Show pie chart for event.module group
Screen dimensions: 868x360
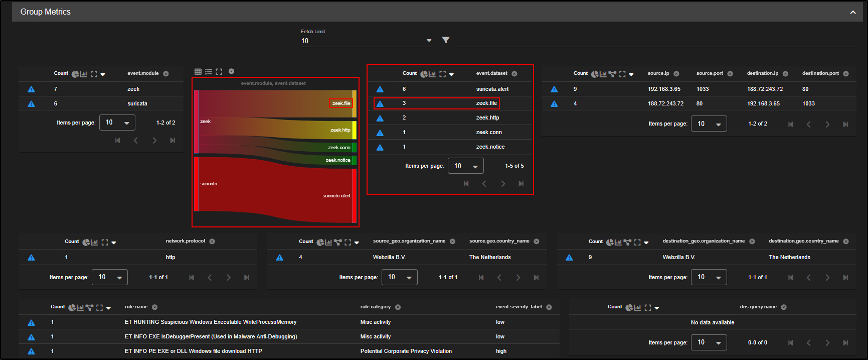[x=75, y=74]
